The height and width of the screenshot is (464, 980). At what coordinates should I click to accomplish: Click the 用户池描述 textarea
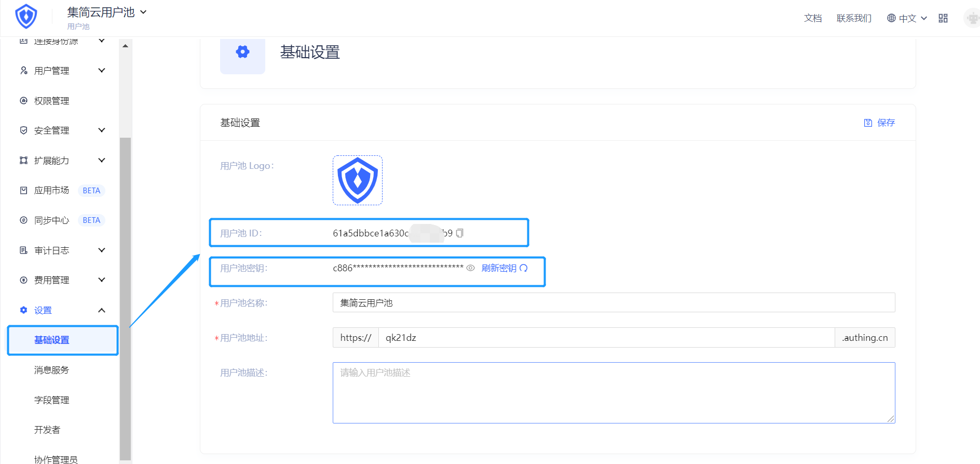click(614, 393)
